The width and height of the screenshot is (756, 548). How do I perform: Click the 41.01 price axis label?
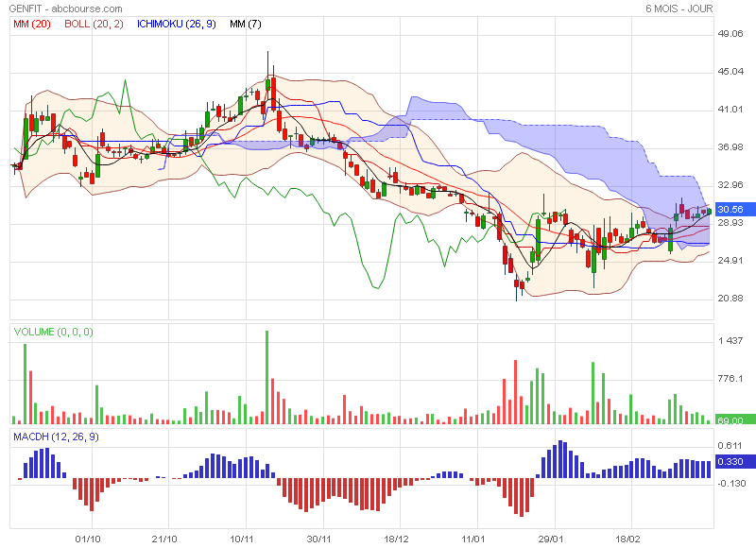[x=730, y=110]
